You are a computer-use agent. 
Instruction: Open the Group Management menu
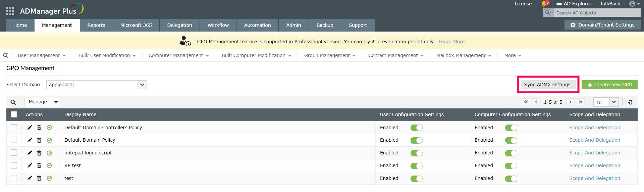coord(329,55)
